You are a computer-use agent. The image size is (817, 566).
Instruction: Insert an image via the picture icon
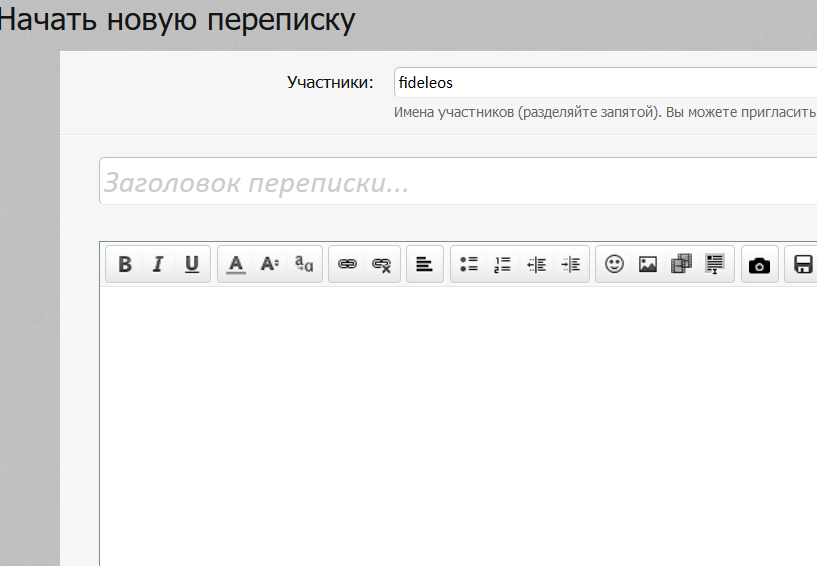(648, 264)
